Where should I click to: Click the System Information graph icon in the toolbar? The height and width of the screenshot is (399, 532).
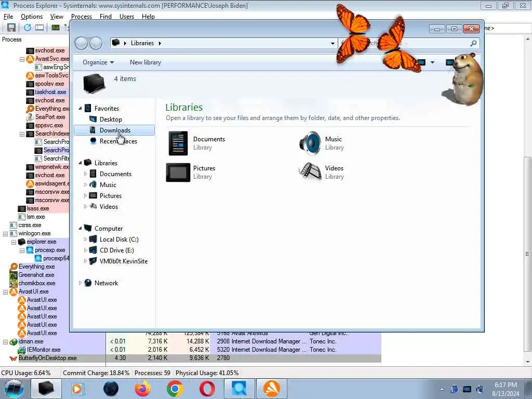(56, 28)
